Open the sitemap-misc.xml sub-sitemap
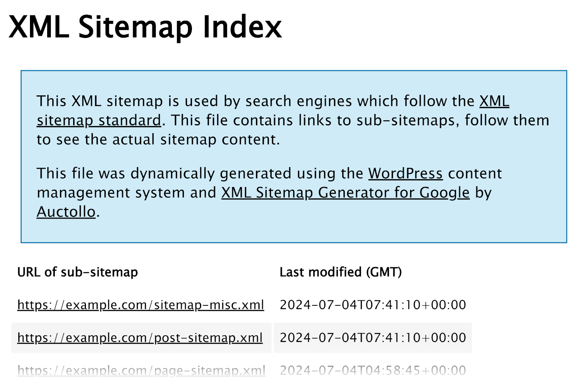 point(140,305)
